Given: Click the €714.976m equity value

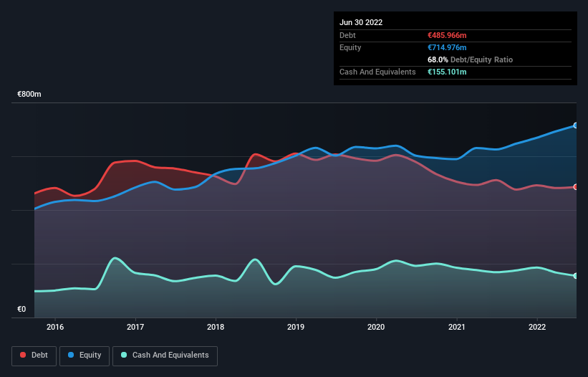Looking at the screenshot, I should (x=447, y=47).
